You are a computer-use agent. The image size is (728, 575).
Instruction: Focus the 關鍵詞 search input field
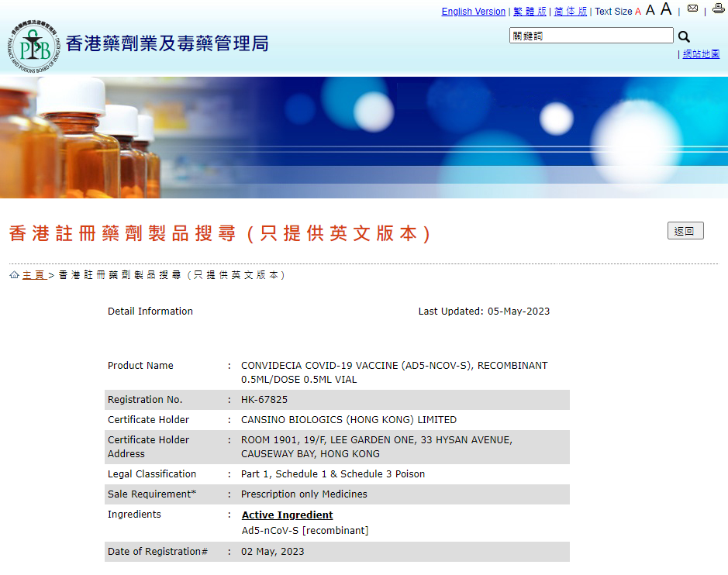click(x=591, y=36)
